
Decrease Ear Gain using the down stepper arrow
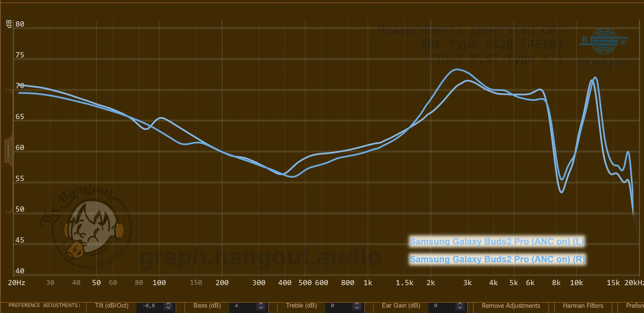(460, 308)
